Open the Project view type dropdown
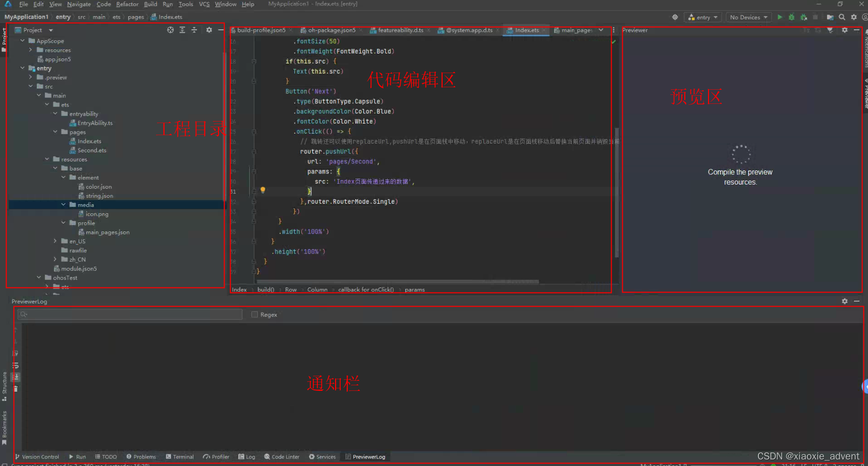The image size is (868, 466). 34,30
